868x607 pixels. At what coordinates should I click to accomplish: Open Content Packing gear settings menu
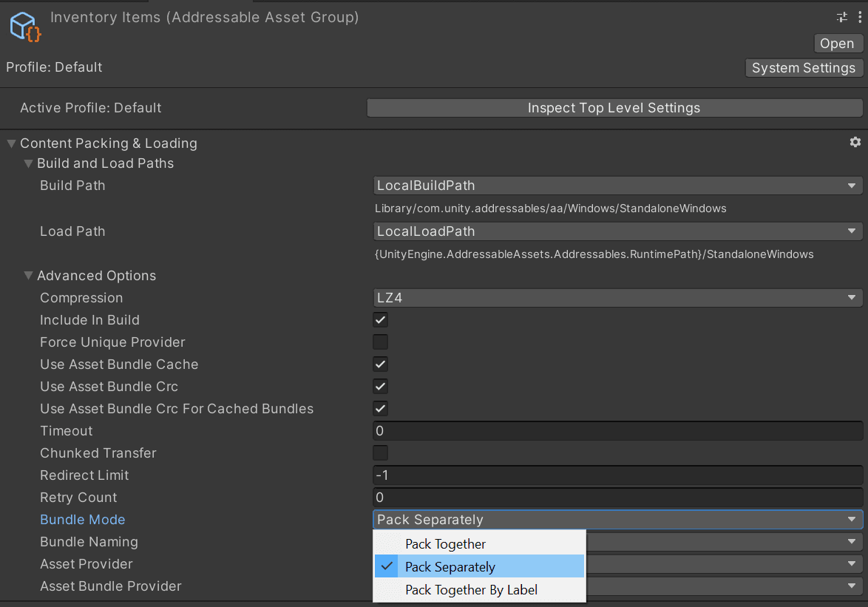pos(855,142)
